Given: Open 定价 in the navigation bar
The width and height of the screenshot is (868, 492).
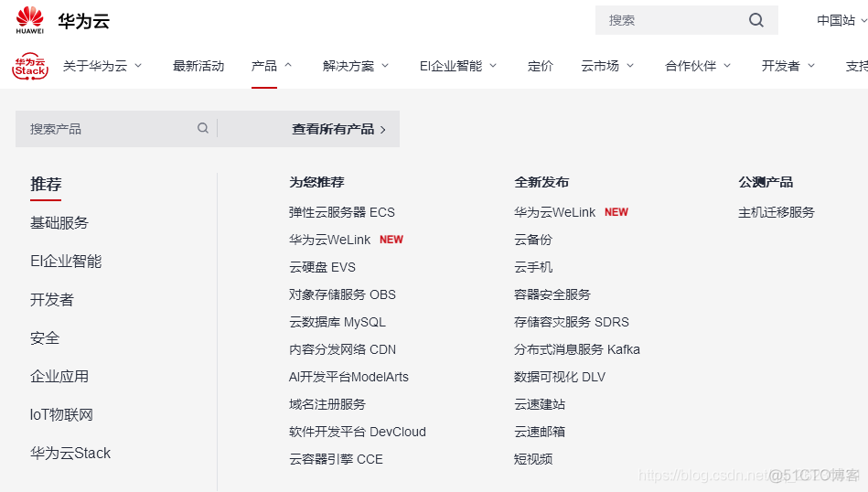Looking at the screenshot, I should point(540,66).
